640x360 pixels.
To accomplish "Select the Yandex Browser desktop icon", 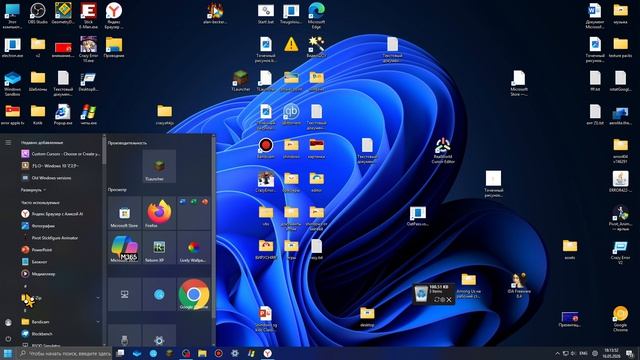I will tap(114, 16).
